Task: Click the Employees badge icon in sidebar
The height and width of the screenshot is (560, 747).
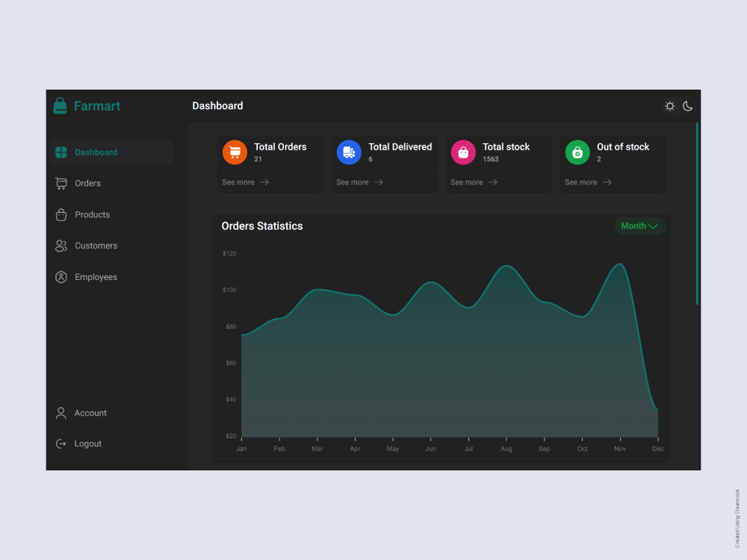Action: (61, 277)
